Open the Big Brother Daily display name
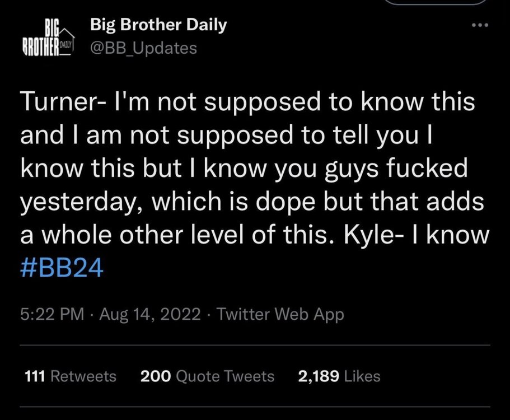Image resolution: width=510 pixels, height=420 pixels. pos(158,25)
